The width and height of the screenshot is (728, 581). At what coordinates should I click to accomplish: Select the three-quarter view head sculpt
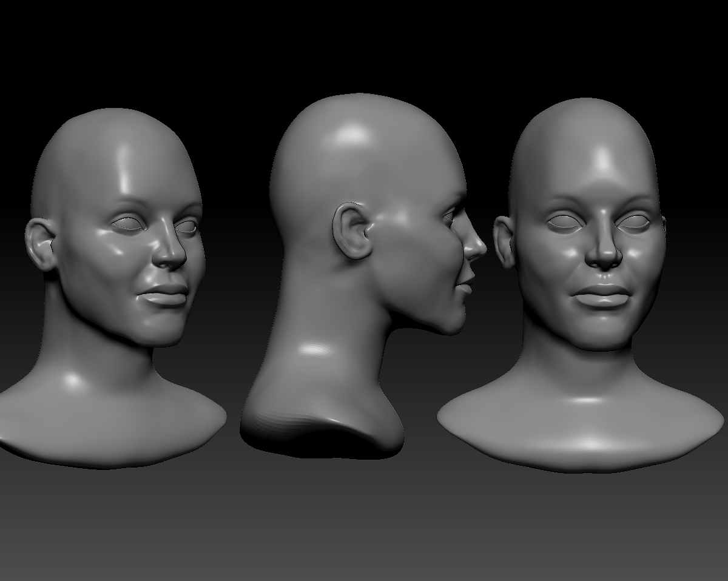tap(112, 288)
